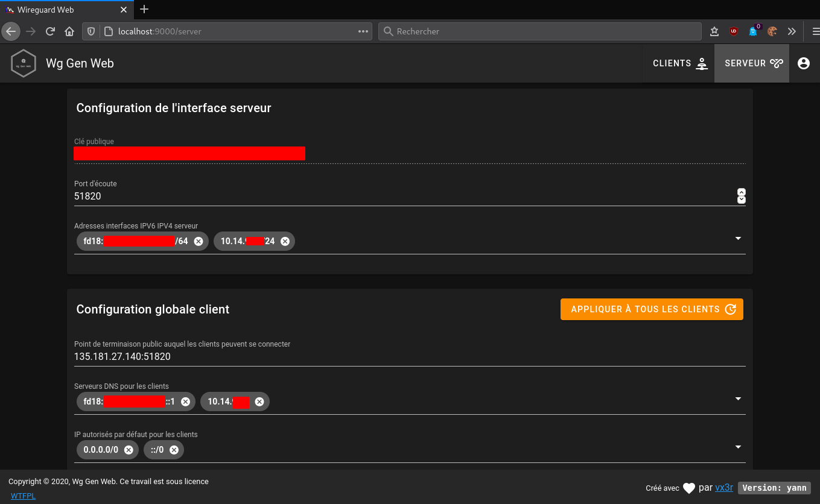The image size is (820, 504).
Task: Remove the ::/0 allowed IP chip
Action: pyautogui.click(x=174, y=450)
